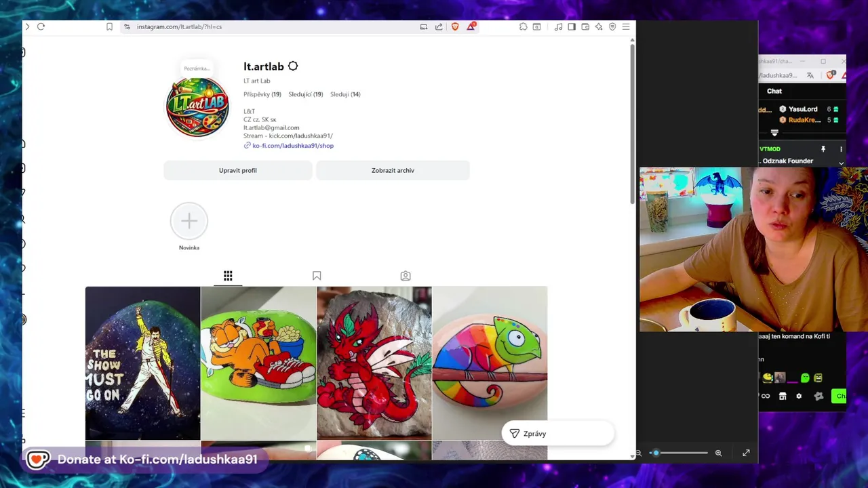868x488 pixels.
Task: Adjust the zoom level slider
Action: [679, 453]
